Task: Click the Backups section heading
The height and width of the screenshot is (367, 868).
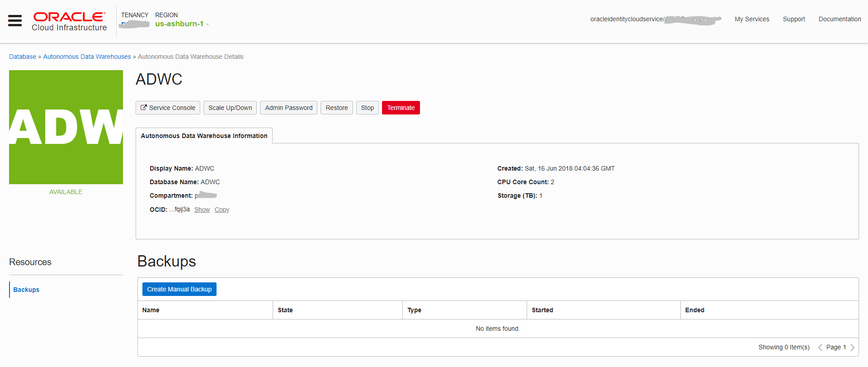Action: tap(167, 262)
